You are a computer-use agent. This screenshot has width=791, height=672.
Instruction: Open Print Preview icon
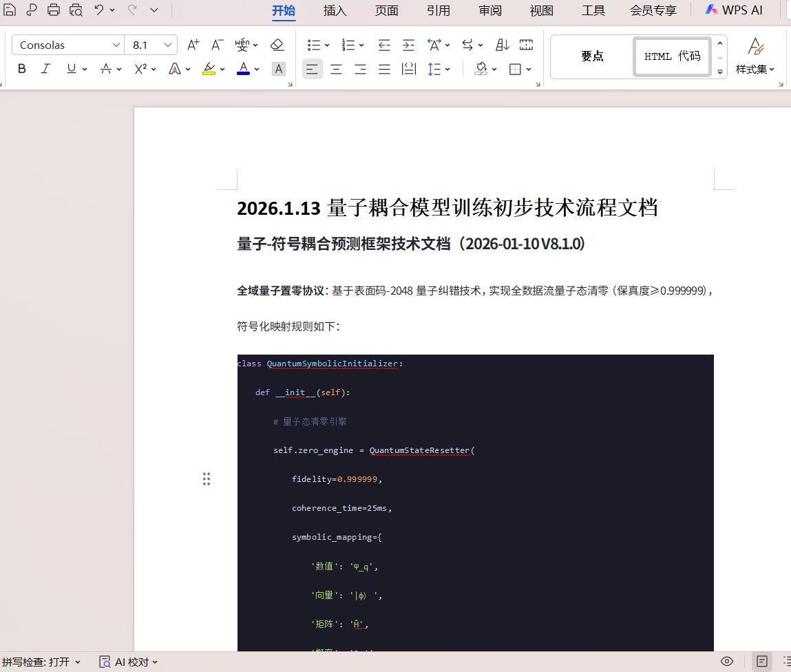(x=76, y=10)
